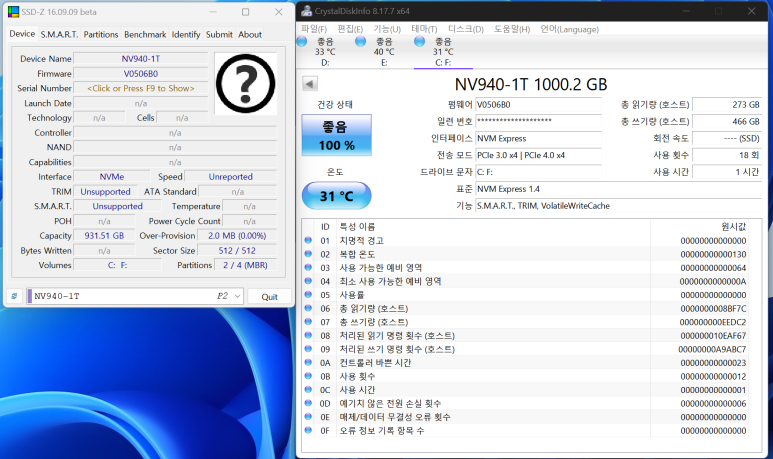
Task: Click the 특성 이름 column header
Action: [493, 226]
